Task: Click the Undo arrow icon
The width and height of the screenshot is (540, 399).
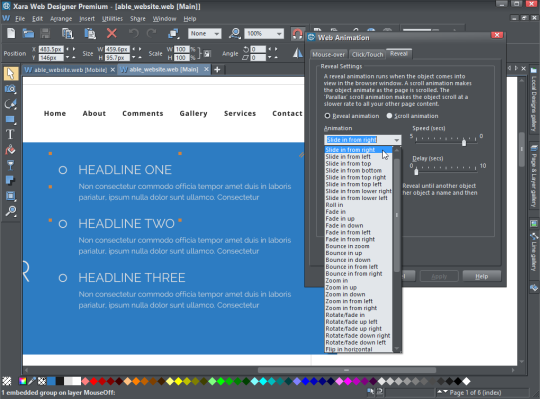Action: coord(133,33)
